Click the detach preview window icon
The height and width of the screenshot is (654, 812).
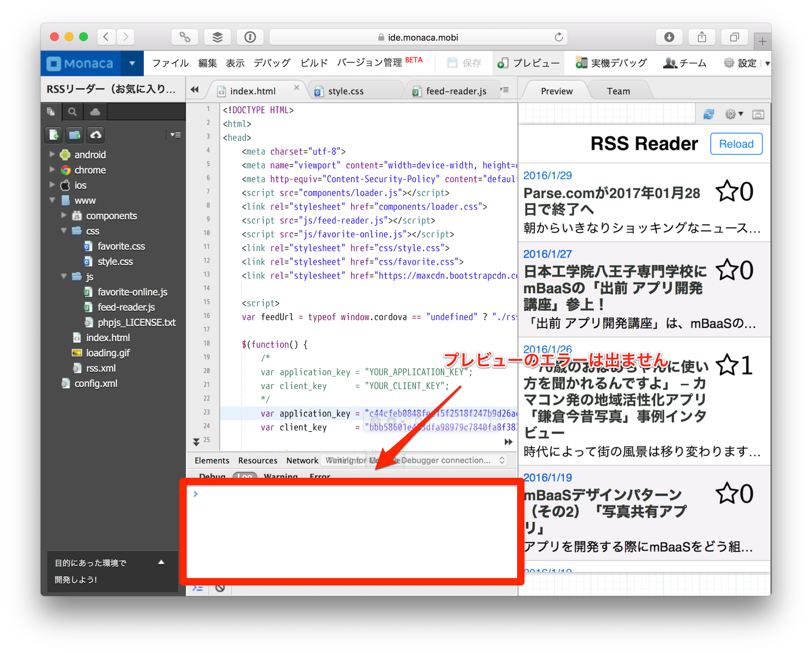coord(758,115)
